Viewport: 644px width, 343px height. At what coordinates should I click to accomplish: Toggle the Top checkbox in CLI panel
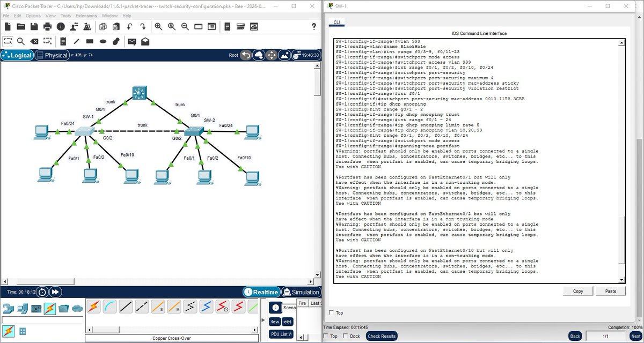click(x=331, y=312)
